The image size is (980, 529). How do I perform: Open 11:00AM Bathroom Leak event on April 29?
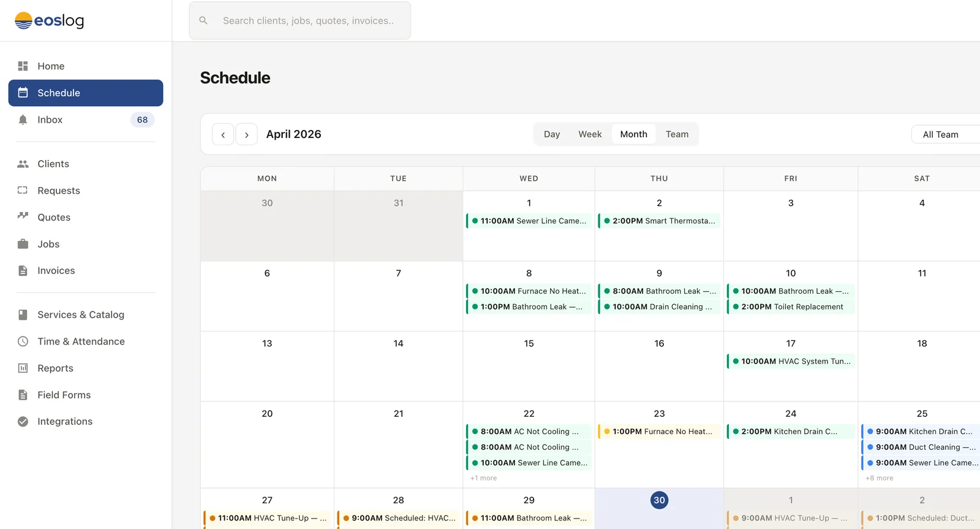pyautogui.click(x=529, y=518)
